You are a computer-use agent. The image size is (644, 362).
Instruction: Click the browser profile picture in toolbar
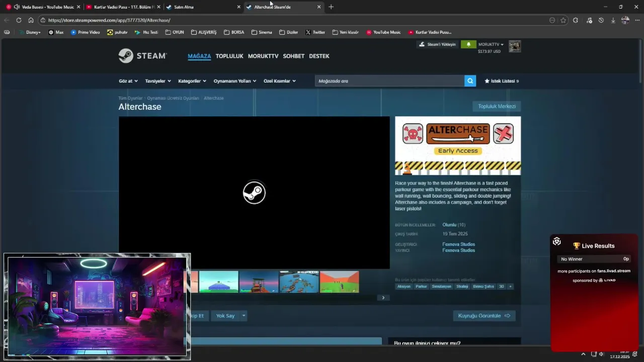click(x=625, y=20)
